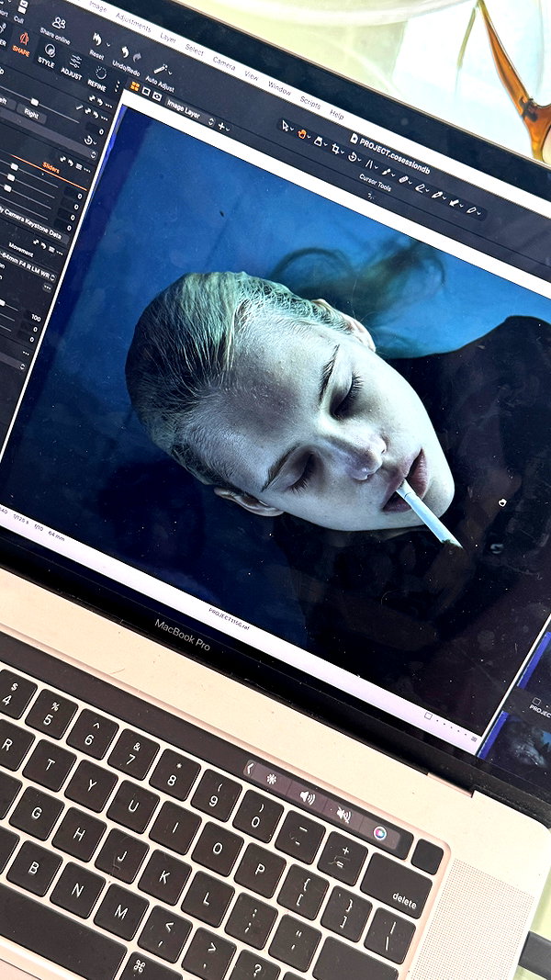Choose the Keystone cursor tool
Screen dimensions: 551x980
[370, 163]
